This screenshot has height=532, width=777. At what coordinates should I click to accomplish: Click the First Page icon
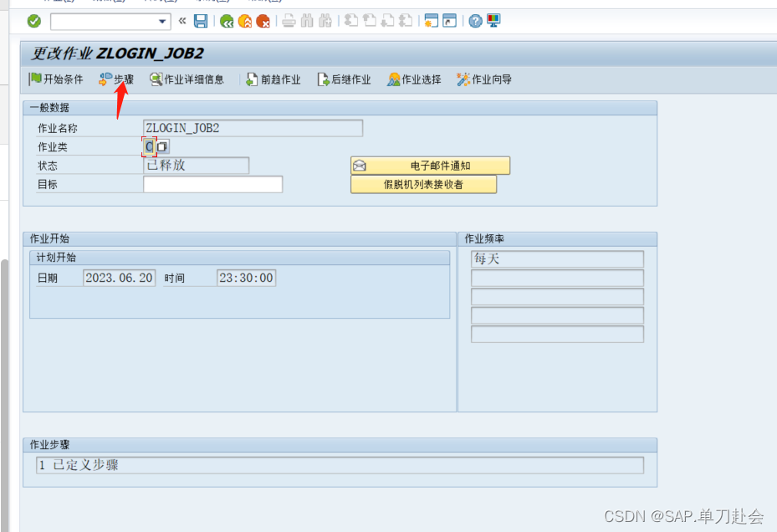coord(351,21)
